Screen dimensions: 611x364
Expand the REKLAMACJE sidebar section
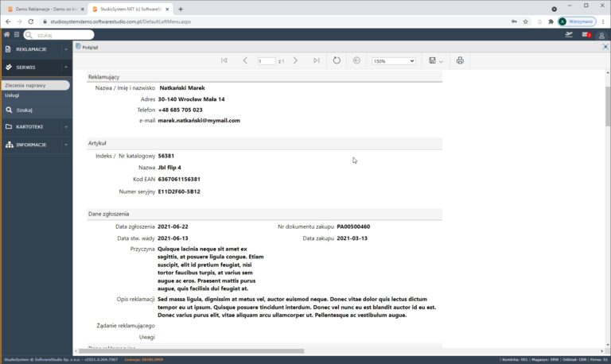(x=36, y=49)
